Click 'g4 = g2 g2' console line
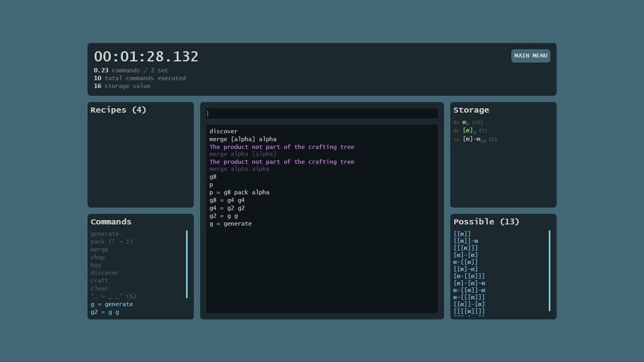This screenshot has height=362, width=644. tap(227, 208)
